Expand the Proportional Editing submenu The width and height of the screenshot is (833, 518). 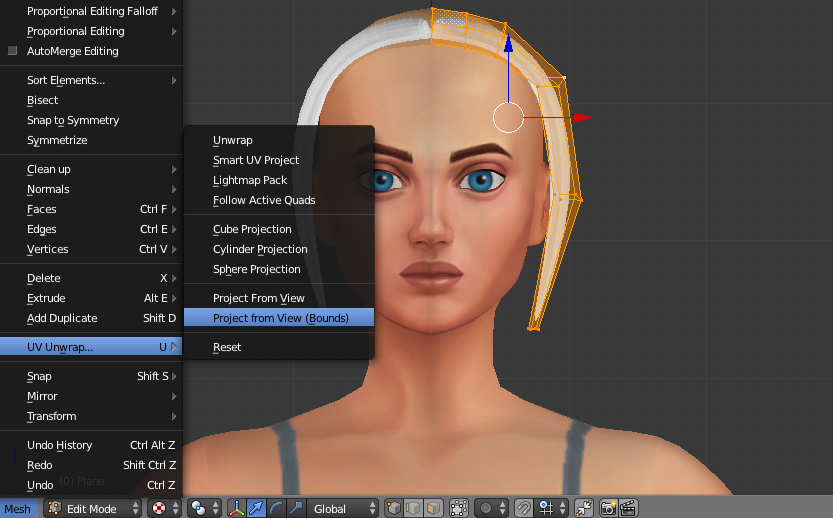click(x=91, y=31)
